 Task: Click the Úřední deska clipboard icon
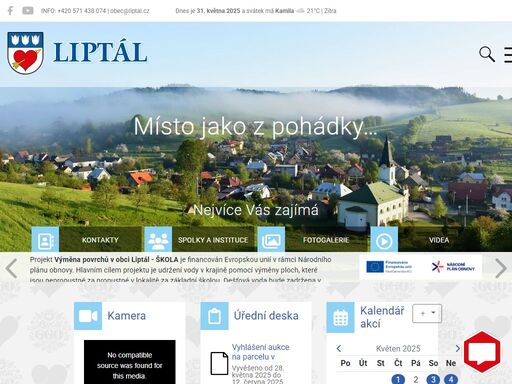pyautogui.click(x=214, y=316)
